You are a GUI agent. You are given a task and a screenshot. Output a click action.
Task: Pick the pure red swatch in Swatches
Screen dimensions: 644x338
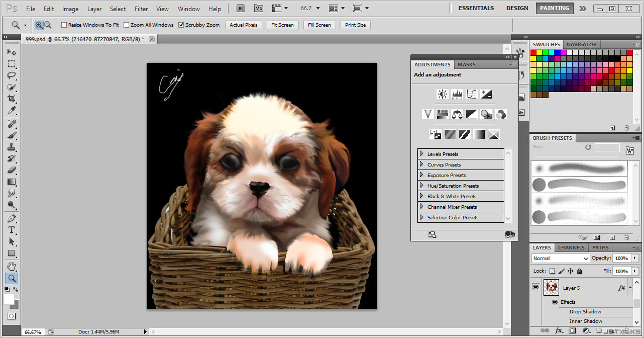tap(533, 52)
